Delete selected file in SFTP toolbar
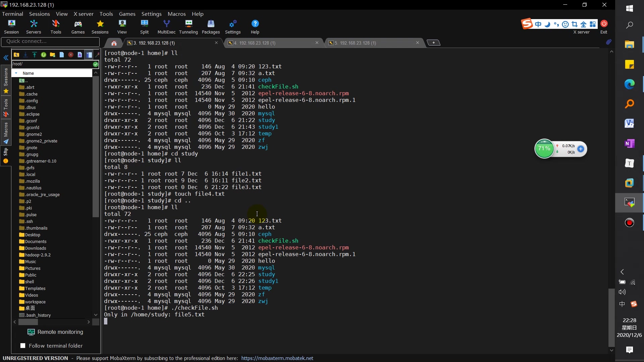This screenshot has width=644, height=362. (x=71, y=55)
